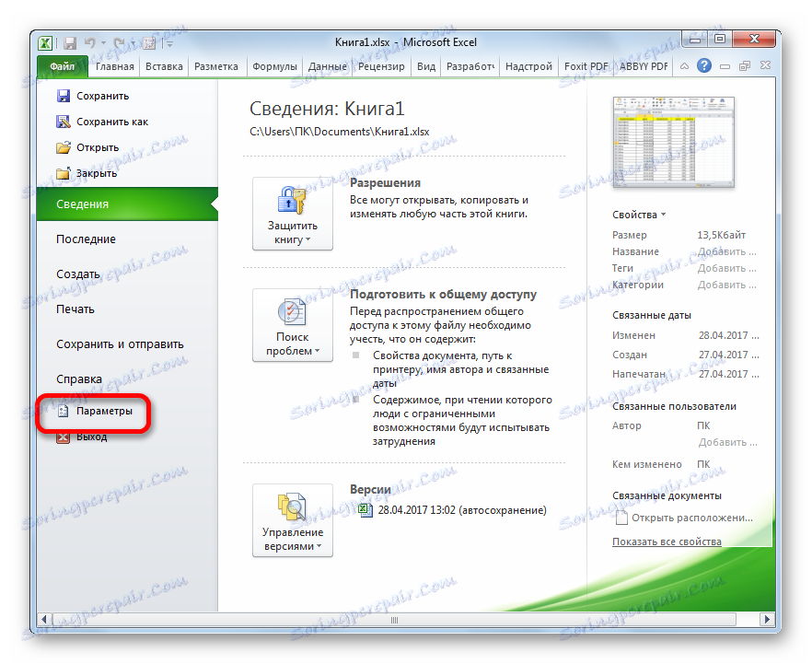Screen dimensions: 812x664
Task: Switch to the ABBYY PDF tab
Action: coord(644,66)
